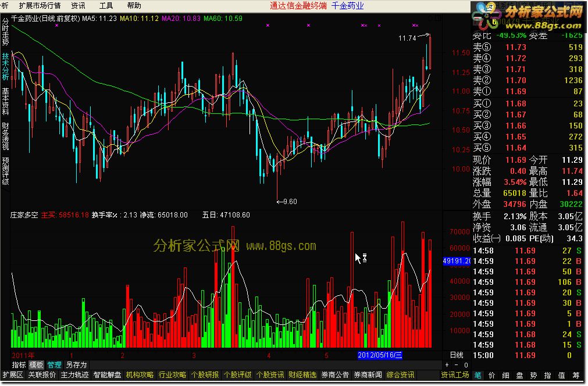Select the 技术分析 side tab
The width and height of the screenshot is (588, 386).
point(5,67)
